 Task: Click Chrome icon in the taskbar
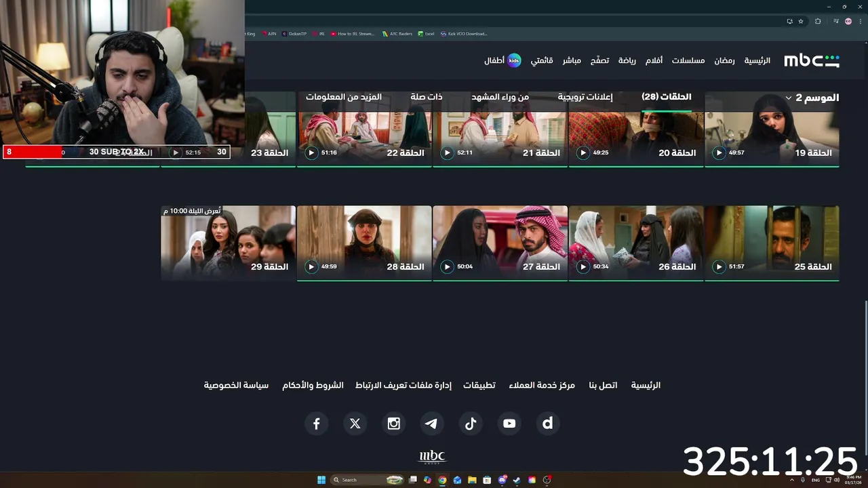442,480
